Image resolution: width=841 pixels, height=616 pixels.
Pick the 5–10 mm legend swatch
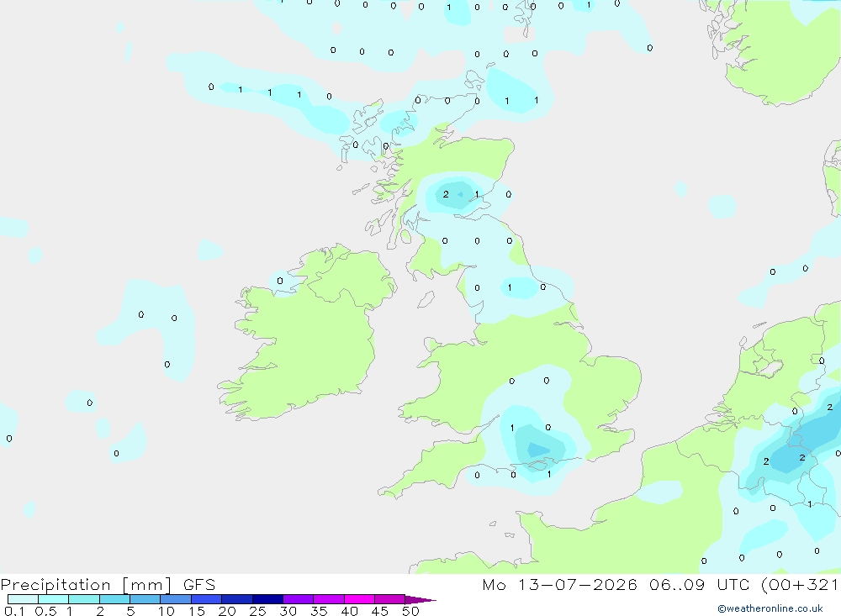coord(145,599)
